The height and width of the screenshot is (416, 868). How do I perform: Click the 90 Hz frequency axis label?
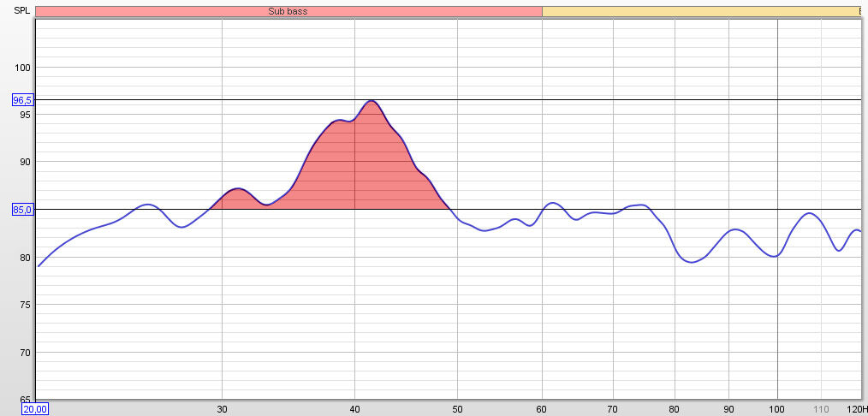click(x=729, y=409)
